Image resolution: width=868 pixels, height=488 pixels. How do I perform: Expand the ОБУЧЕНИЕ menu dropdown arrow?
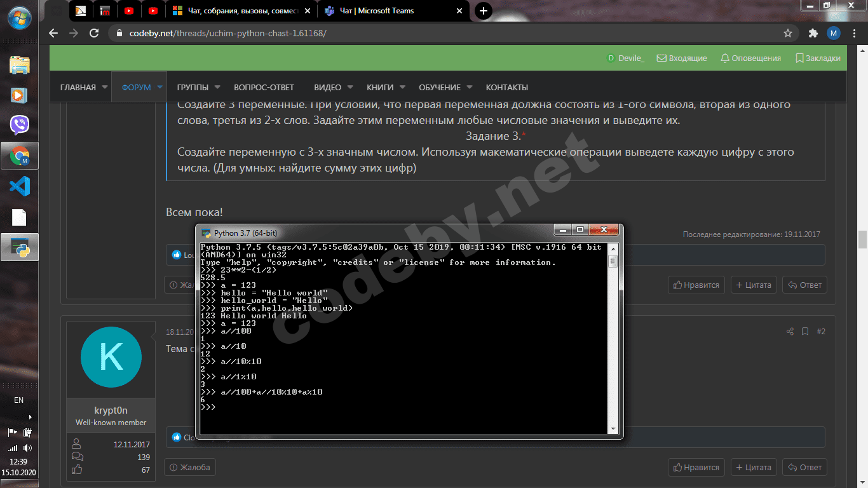point(470,87)
